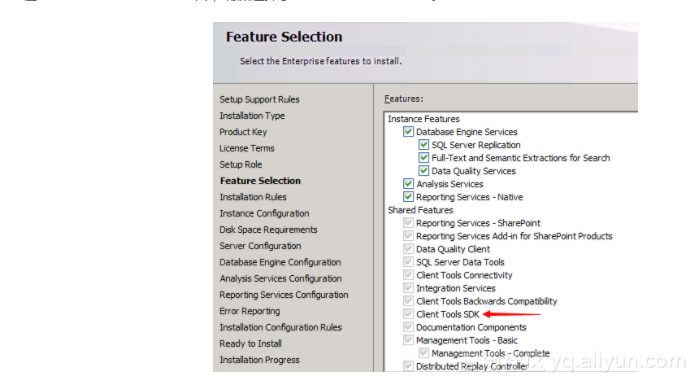Uncheck Data Quality Services checkbox
This screenshot has width=697, height=384.
(424, 171)
